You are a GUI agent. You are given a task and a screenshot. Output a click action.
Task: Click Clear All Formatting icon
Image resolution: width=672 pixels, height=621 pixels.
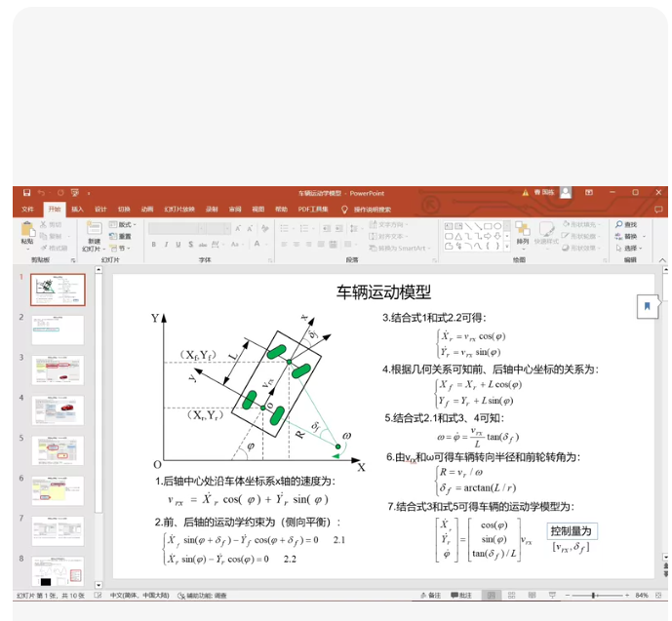click(x=265, y=228)
